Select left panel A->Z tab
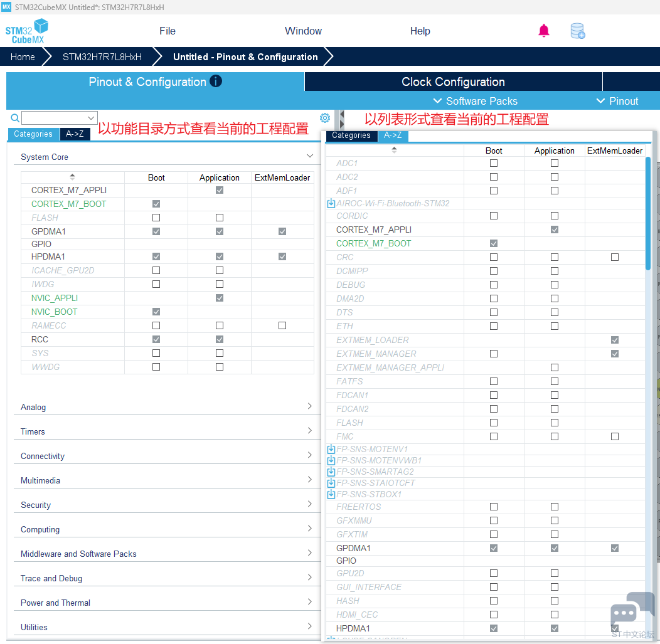 (75, 134)
